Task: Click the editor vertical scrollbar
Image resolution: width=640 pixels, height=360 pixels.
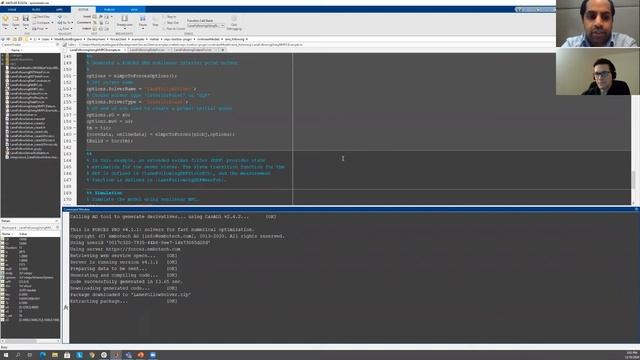Action: (634, 180)
